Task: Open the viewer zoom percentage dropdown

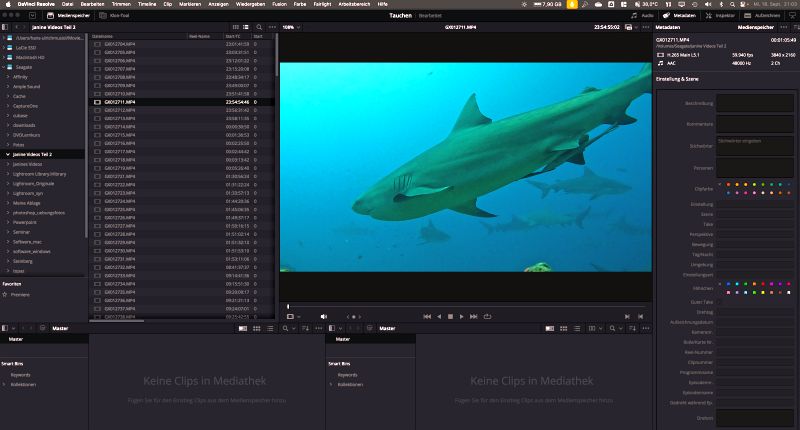Action: [291, 27]
